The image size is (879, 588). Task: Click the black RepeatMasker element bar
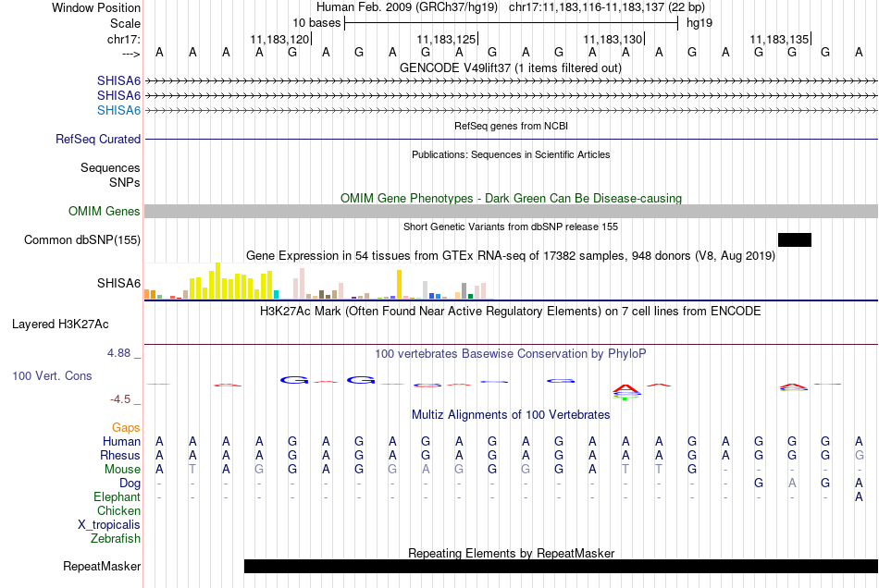pyautogui.click(x=561, y=566)
